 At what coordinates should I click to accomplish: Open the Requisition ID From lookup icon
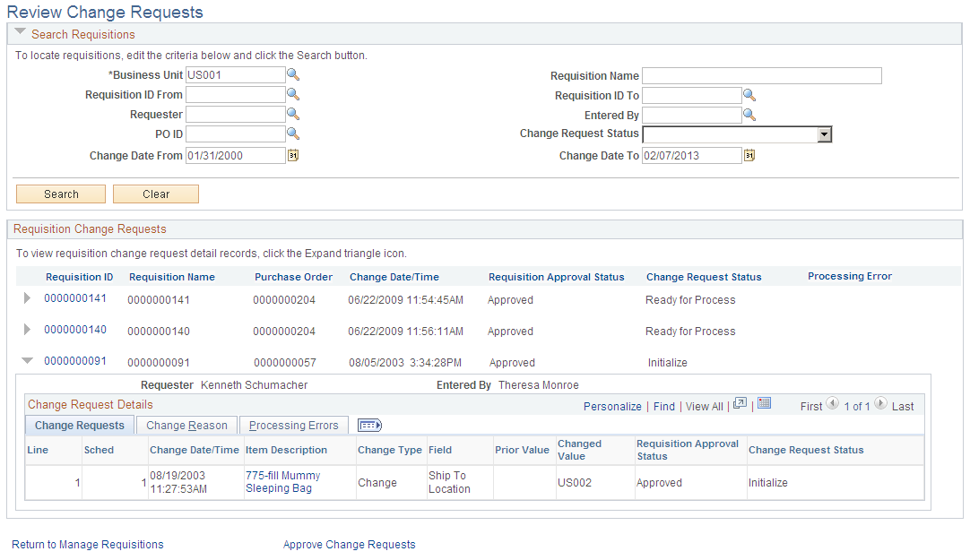point(293,94)
